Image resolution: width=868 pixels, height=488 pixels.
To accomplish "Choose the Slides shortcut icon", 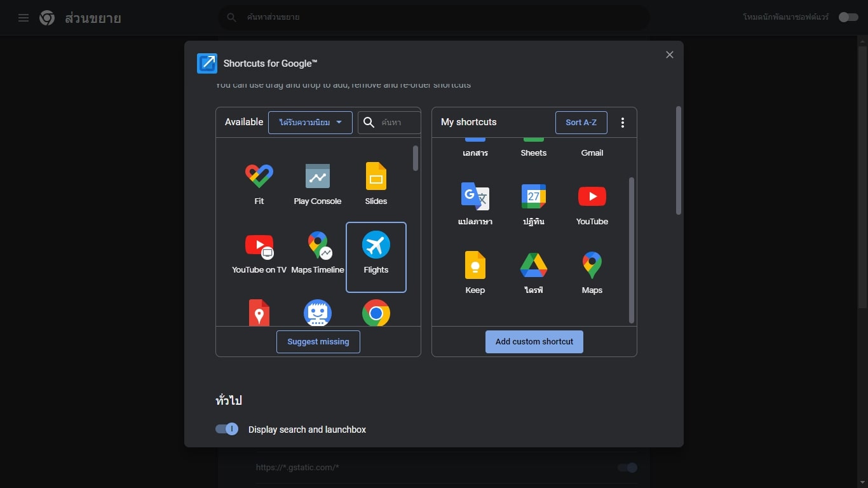I will [x=376, y=177].
